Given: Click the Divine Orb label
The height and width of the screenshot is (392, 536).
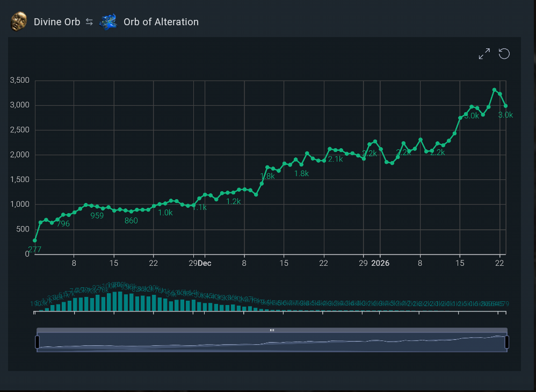Looking at the screenshot, I should pyautogui.click(x=57, y=22).
